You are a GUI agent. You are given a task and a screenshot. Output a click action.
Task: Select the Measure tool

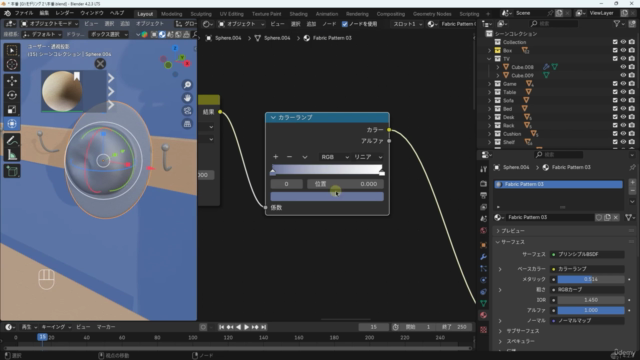[12, 155]
